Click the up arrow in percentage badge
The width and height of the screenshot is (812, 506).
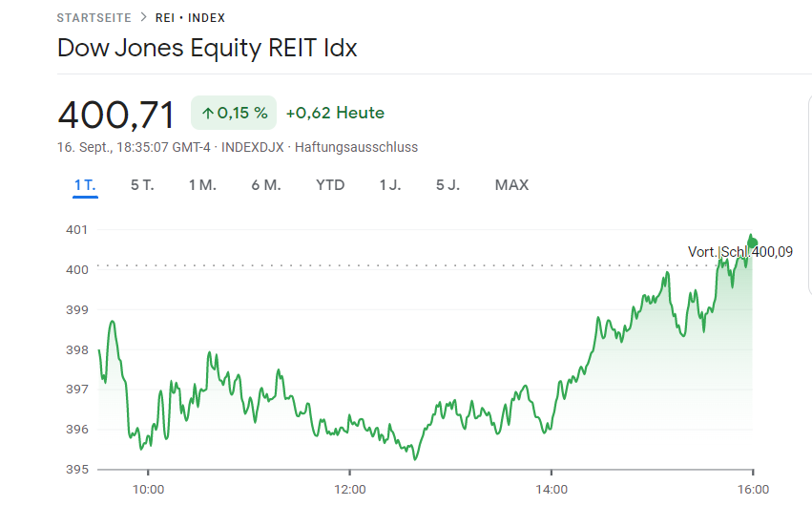point(208,114)
